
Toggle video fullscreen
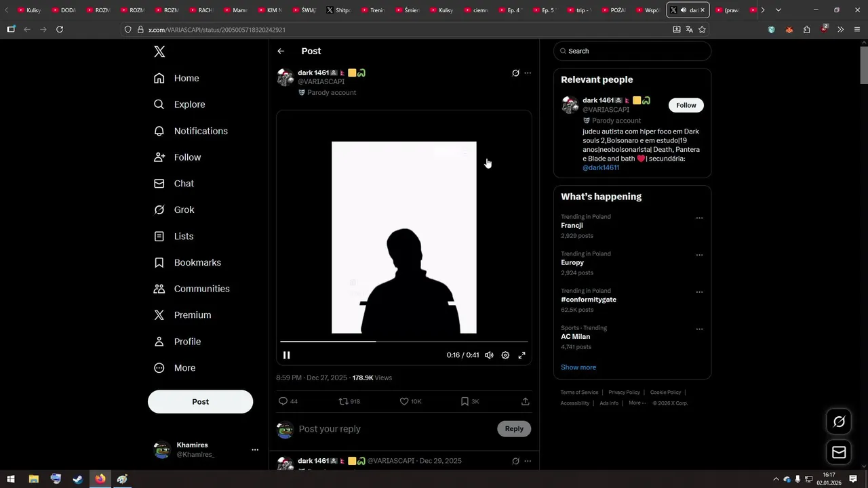click(521, 355)
